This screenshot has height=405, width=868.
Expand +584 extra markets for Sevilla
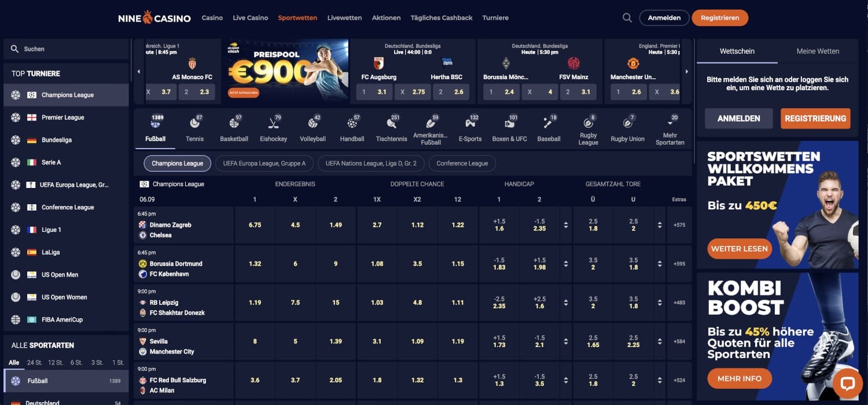[x=679, y=341]
